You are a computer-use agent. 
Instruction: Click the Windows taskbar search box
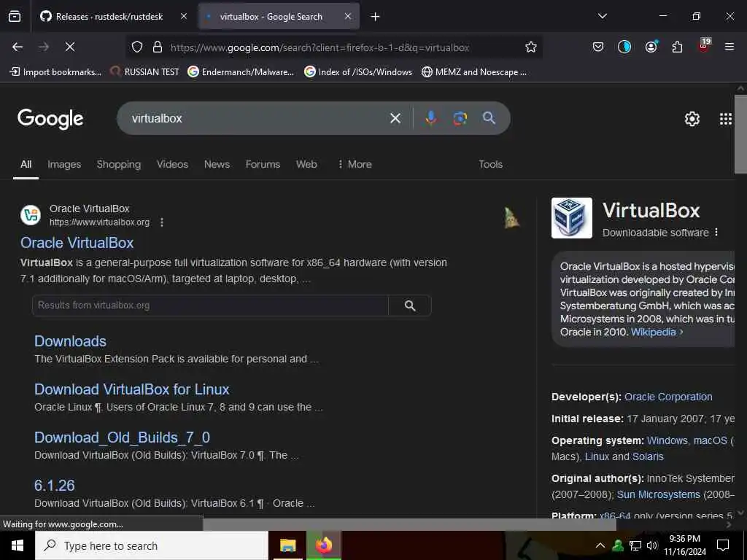(x=152, y=545)
